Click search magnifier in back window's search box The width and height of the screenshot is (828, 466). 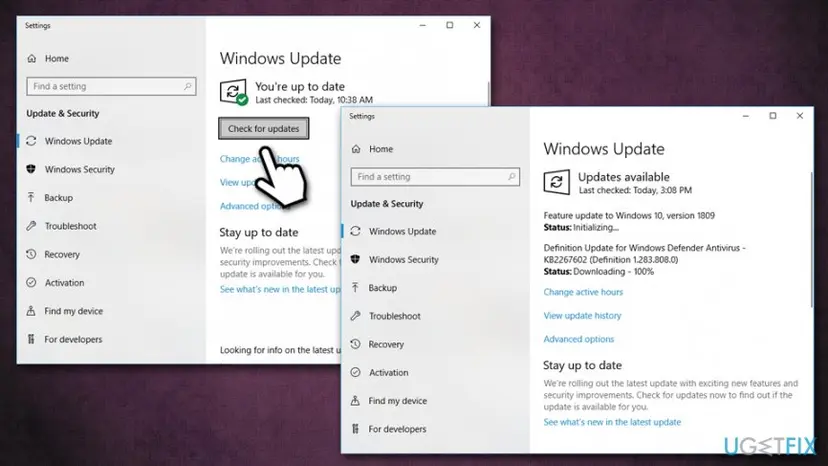pyautogui.click(x=187, y=86)
